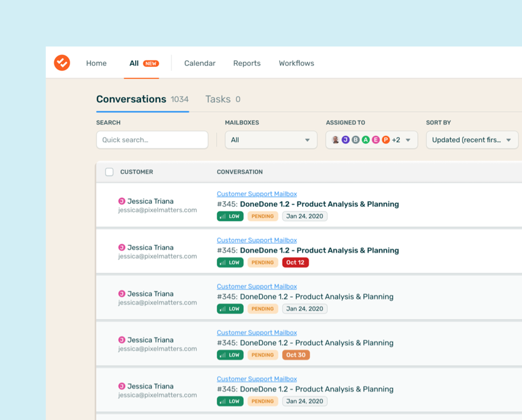The width and height of the screenshot is (522, 420).
Task: Click the CONVERSATION column header
Action: tap(240, 172)
